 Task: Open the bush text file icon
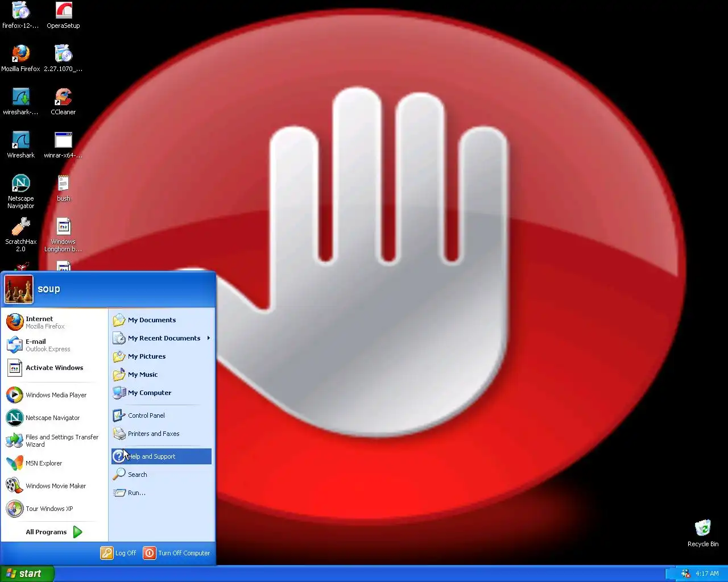click(63, 188)
